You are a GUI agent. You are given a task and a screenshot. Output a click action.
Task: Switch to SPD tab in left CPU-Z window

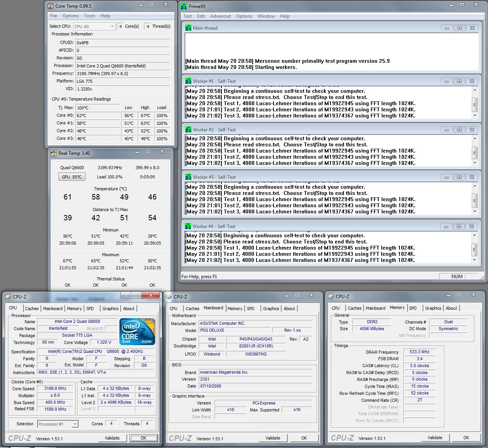[x=90, y=309]
